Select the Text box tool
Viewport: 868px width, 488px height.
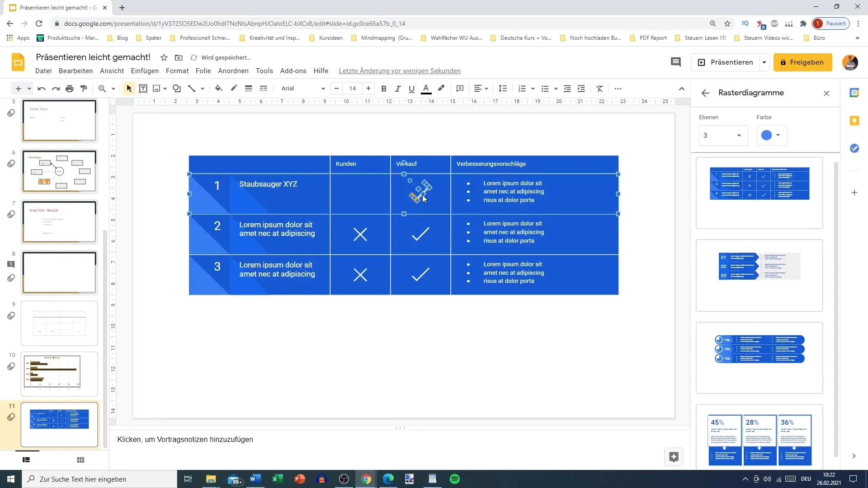coord(143,89)
